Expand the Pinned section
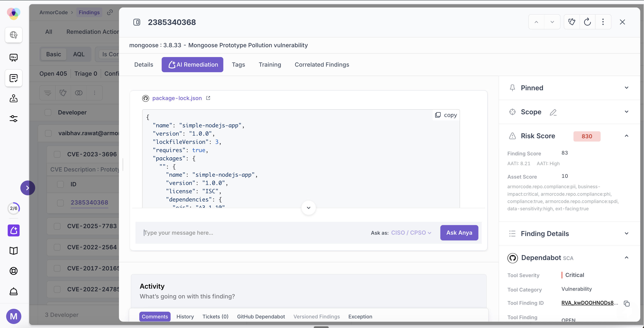This screenshot has height=328, width=644. click(x=627, y=88)
